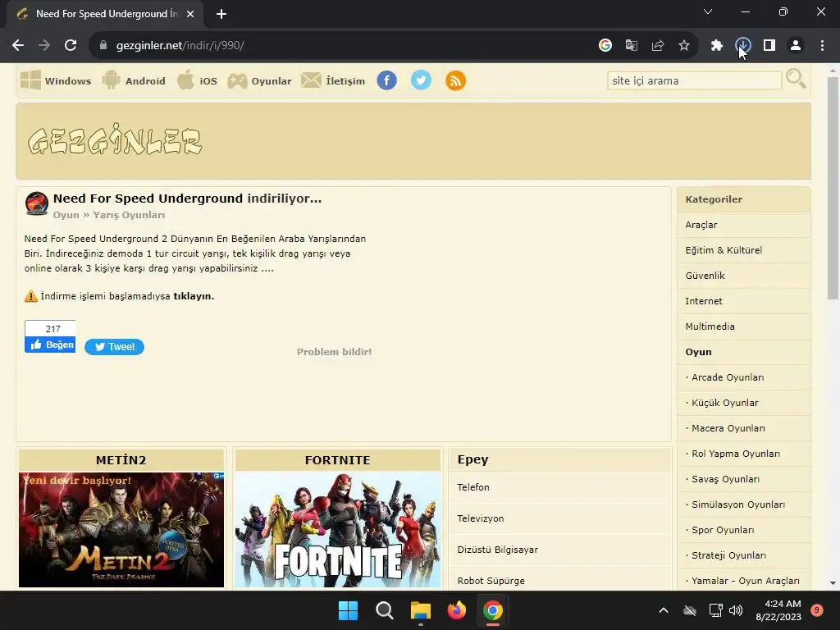Open the Oyunlar menu item
The width and height of the screenshot is (840, 630).
pyautogui.click(x=259, y=81)
